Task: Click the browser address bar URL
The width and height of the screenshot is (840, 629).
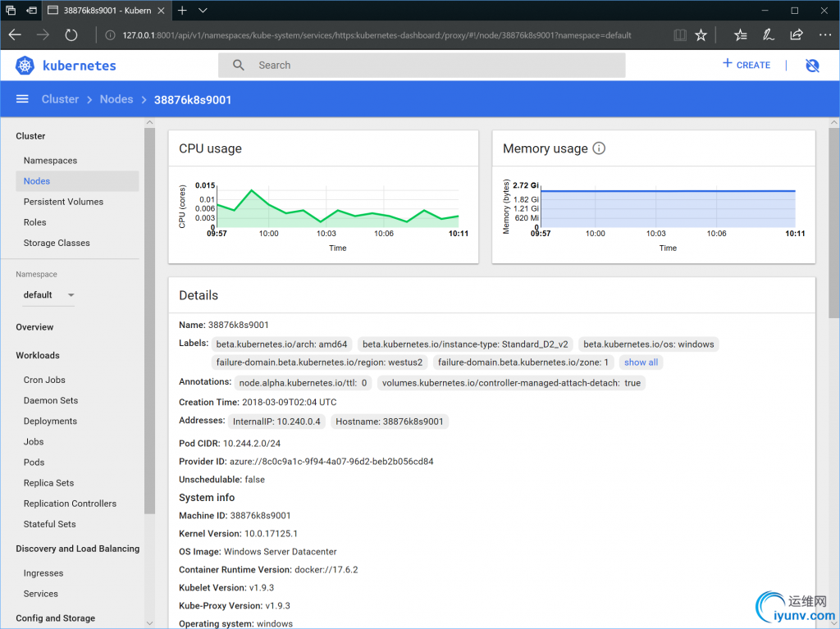Action: [377, 35]
